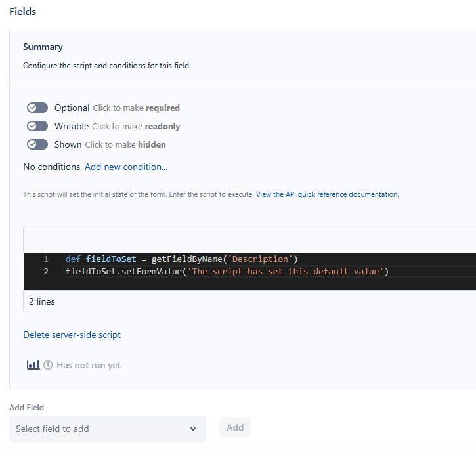Click the 'Click to make hidden' hint text
The width and height of the screenshot is (476, 449).
pos(125,145)
